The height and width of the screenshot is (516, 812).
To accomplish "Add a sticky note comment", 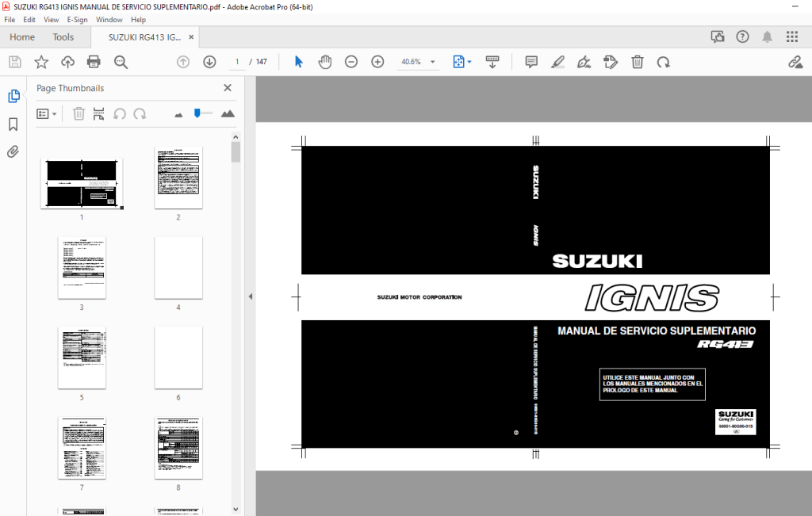I will click(530, 62).
